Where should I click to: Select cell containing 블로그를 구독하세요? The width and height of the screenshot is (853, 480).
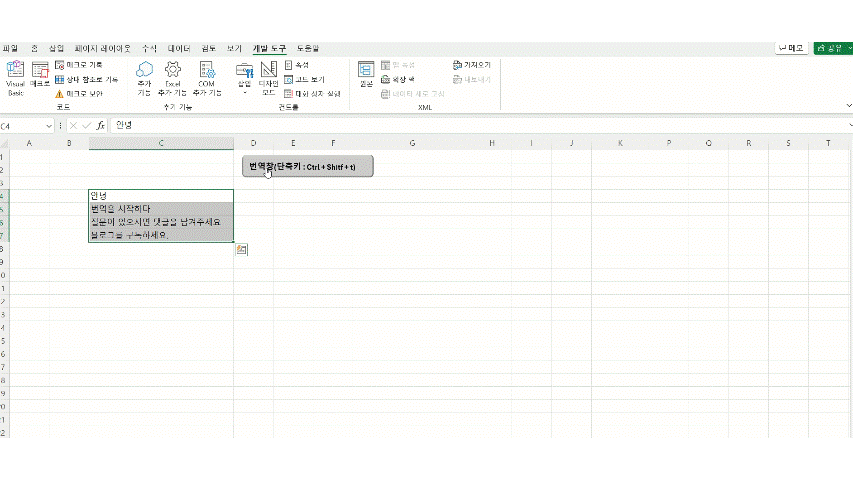click(161, 235)
